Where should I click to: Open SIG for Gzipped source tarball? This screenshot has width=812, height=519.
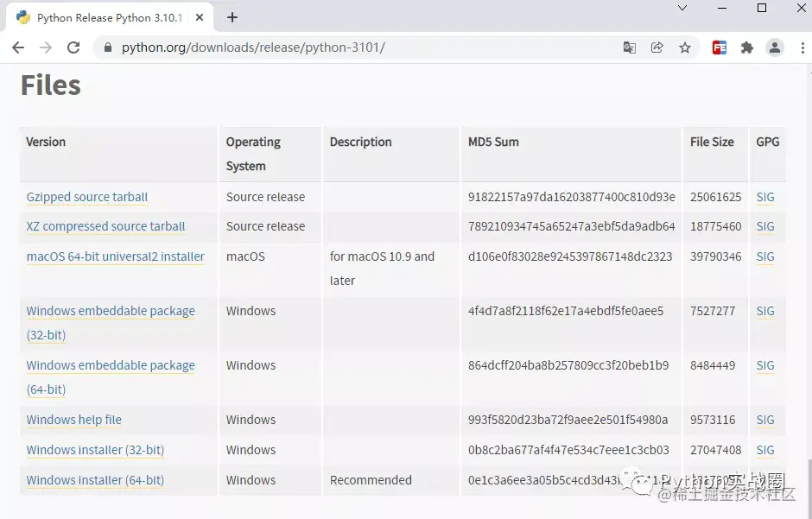click(x=765, y=197)
